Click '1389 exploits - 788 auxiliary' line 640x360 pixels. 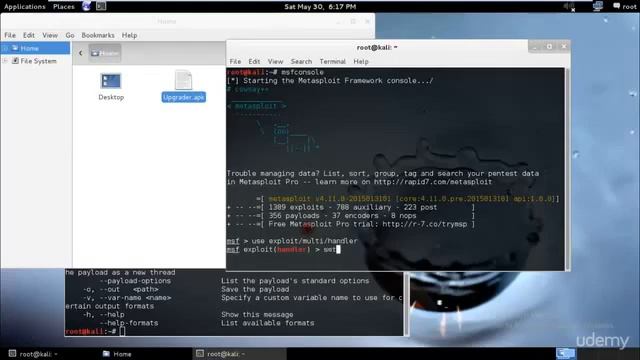coord(351,207)
